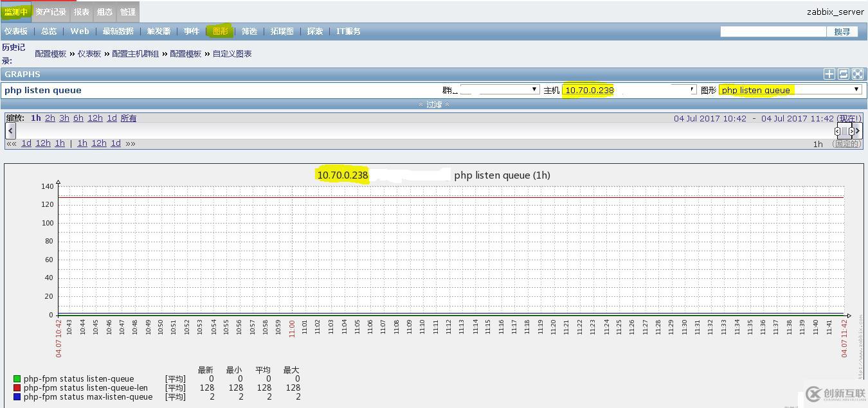This screenshot has height=408, width=868.
Task: Click the left resize handle on time slider
Action: click(837, 131)
